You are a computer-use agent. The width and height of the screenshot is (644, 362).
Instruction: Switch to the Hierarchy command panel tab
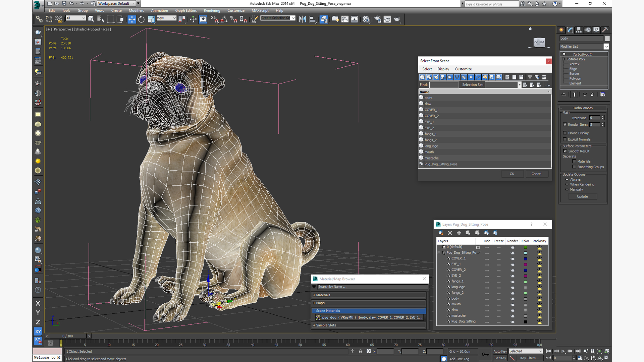[x=579, y=30]
